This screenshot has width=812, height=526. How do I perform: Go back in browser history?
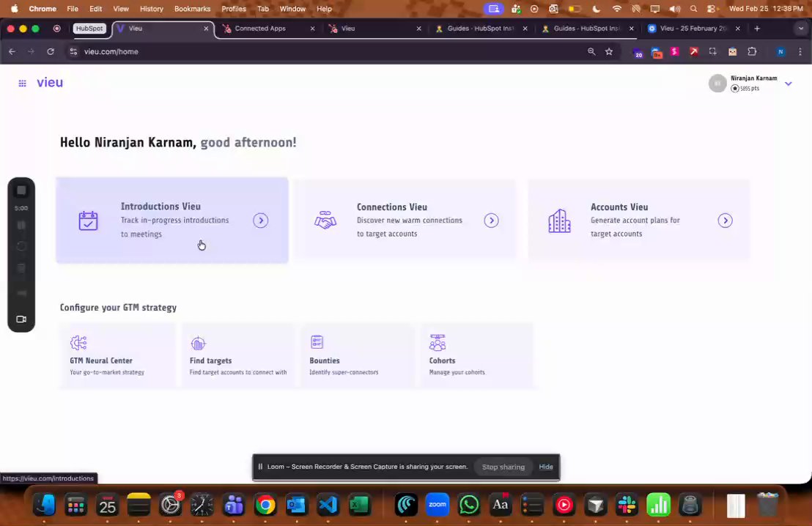pos(12,51)
